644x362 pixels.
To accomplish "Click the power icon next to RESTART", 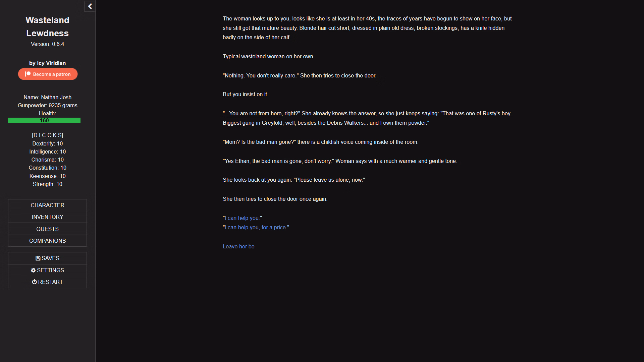I will point(35,282).
